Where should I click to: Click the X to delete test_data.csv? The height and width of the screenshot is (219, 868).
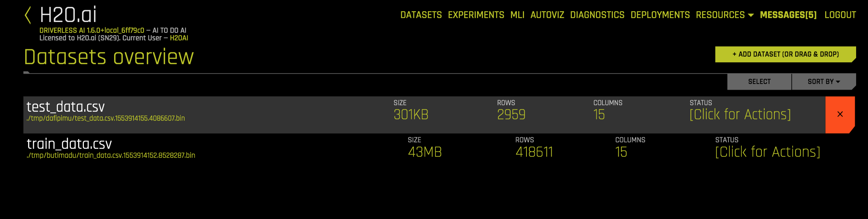[840, 114]
